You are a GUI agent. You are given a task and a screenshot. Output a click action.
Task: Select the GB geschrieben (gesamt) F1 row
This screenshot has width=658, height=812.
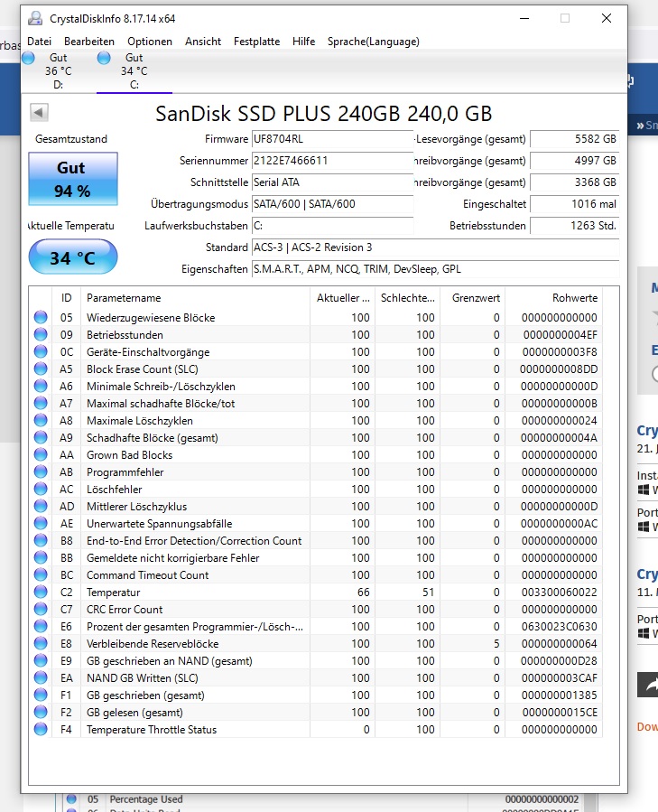[x=316, y=695]
